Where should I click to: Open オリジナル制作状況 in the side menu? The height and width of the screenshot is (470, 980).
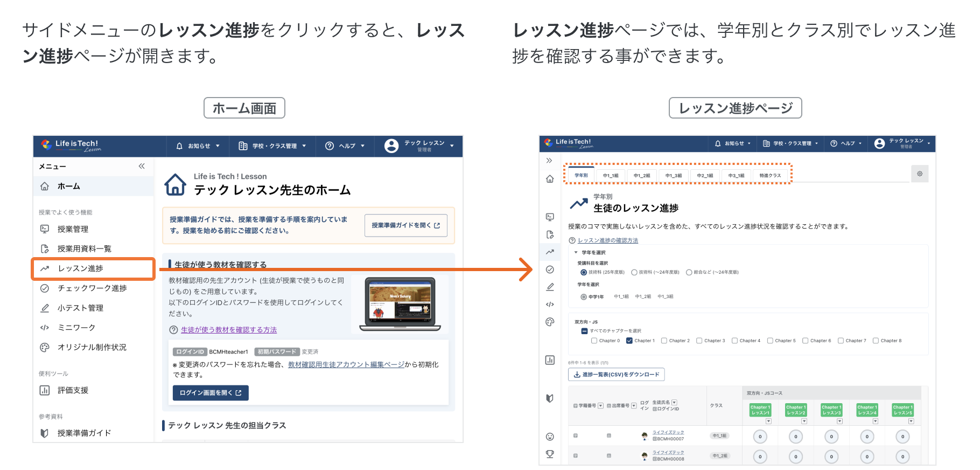[x=92, y=347]
